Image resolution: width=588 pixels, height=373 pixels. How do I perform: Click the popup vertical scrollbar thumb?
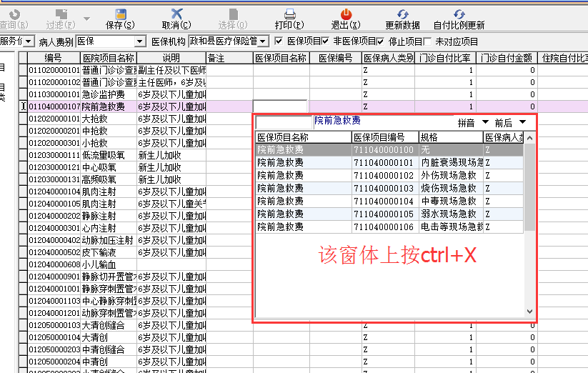pos(529,186)
